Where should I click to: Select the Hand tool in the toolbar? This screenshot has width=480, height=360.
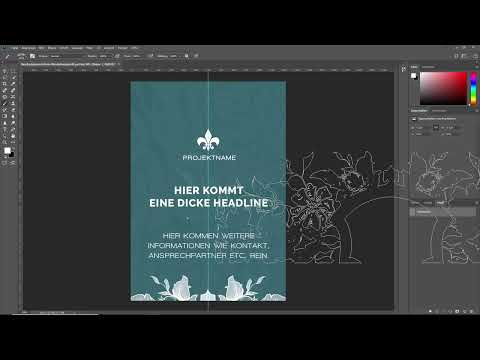click(x=13, y=136)
